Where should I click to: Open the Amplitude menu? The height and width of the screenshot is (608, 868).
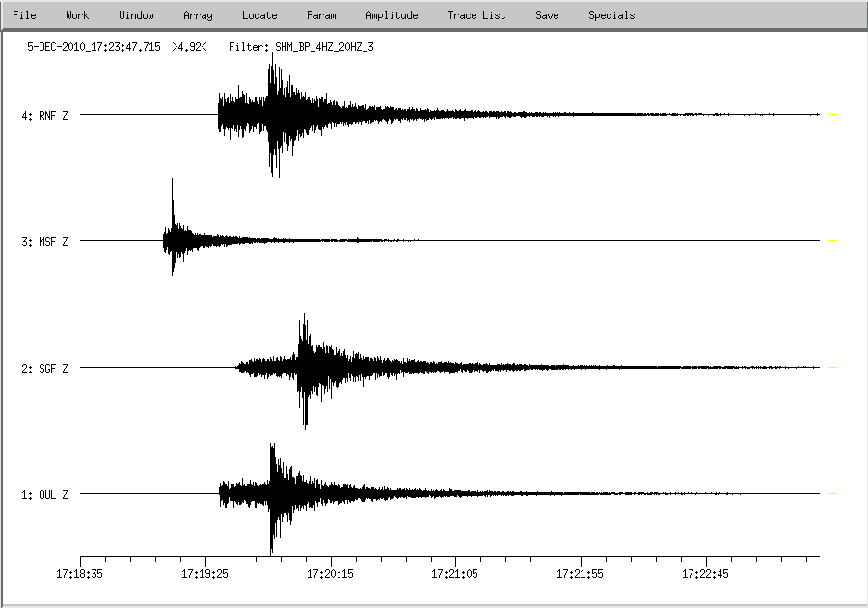click(x=392, y=15)
